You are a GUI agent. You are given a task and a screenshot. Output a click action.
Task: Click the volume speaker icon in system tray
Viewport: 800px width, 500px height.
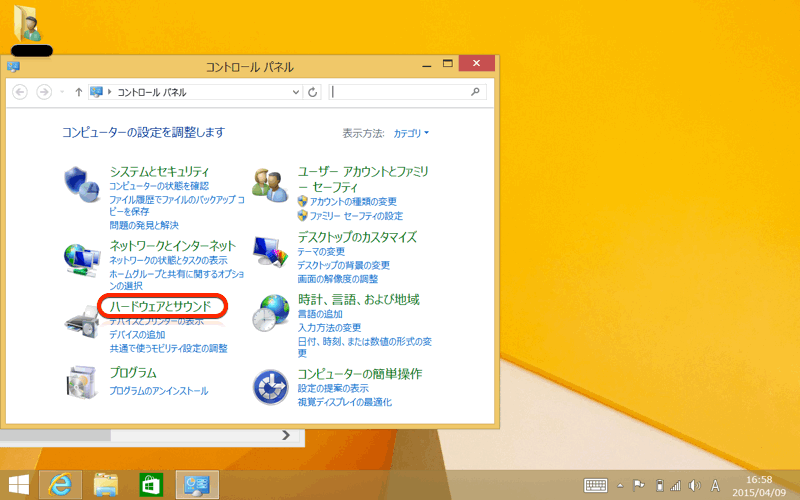pyautogui.click(x=694, y=486)
